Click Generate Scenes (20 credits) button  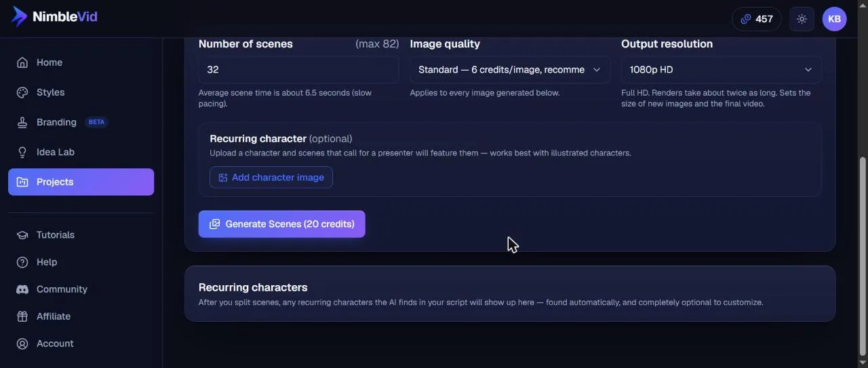pyautogui.click(x=282, y=224)
